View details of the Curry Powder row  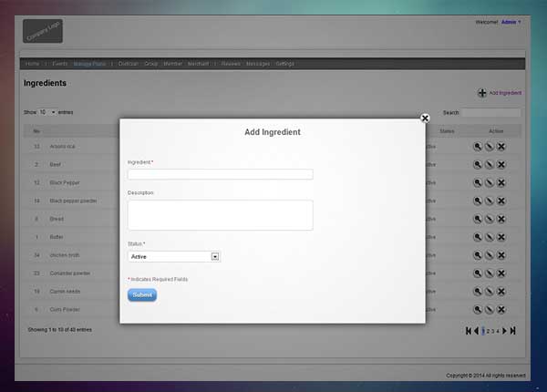coord(477,310)
